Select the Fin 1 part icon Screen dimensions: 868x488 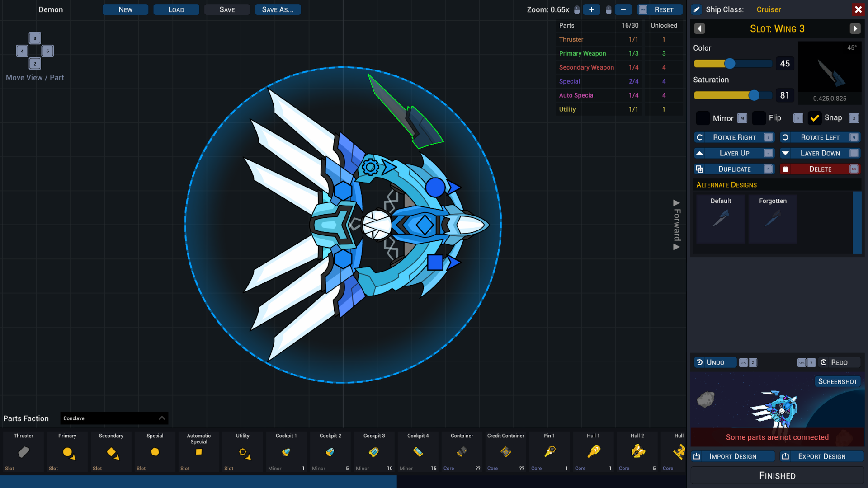tap(549, 451)
